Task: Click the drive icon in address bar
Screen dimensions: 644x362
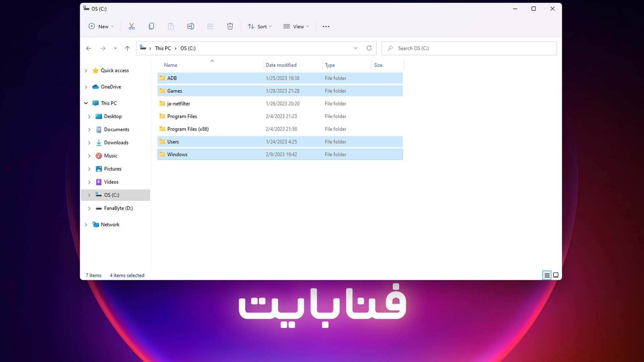Action: tap(143, 48)
